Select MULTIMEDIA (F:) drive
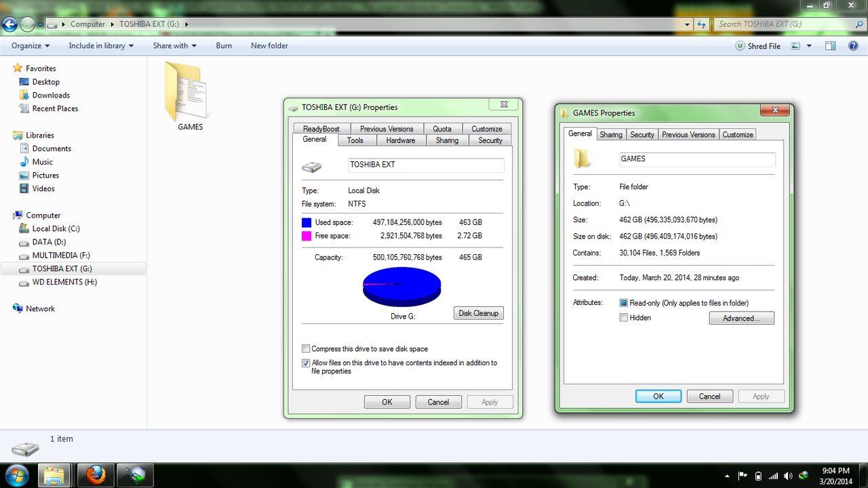This screenshot has width=868, height=488. click(61, 256)
